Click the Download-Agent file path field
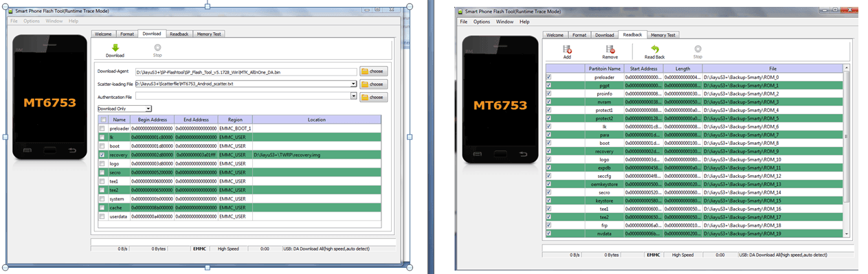868x274 pixels. click(246, 71)
